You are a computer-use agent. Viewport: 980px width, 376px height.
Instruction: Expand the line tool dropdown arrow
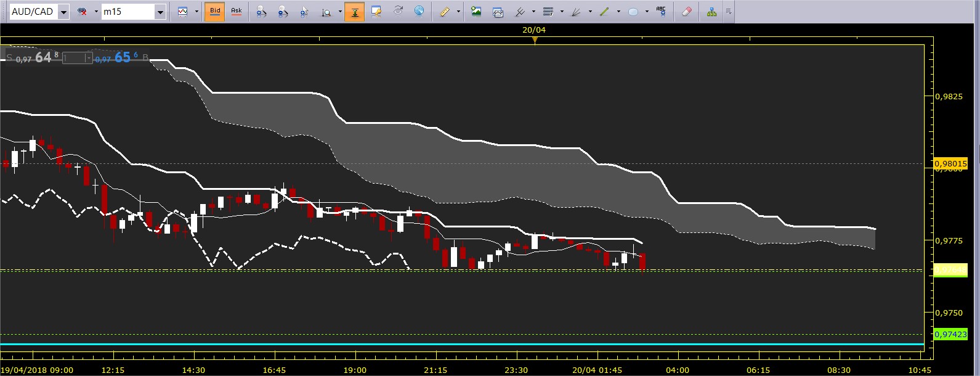pos(618,12)
